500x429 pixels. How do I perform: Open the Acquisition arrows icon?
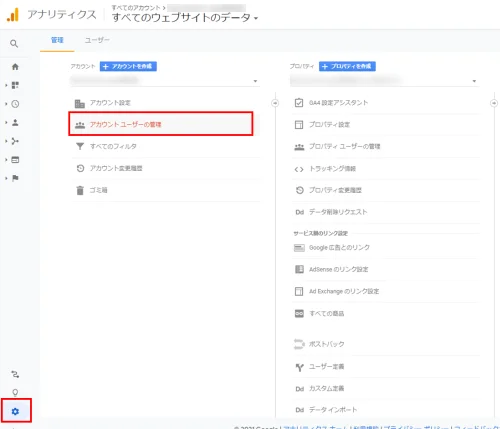tap(15, 141)
